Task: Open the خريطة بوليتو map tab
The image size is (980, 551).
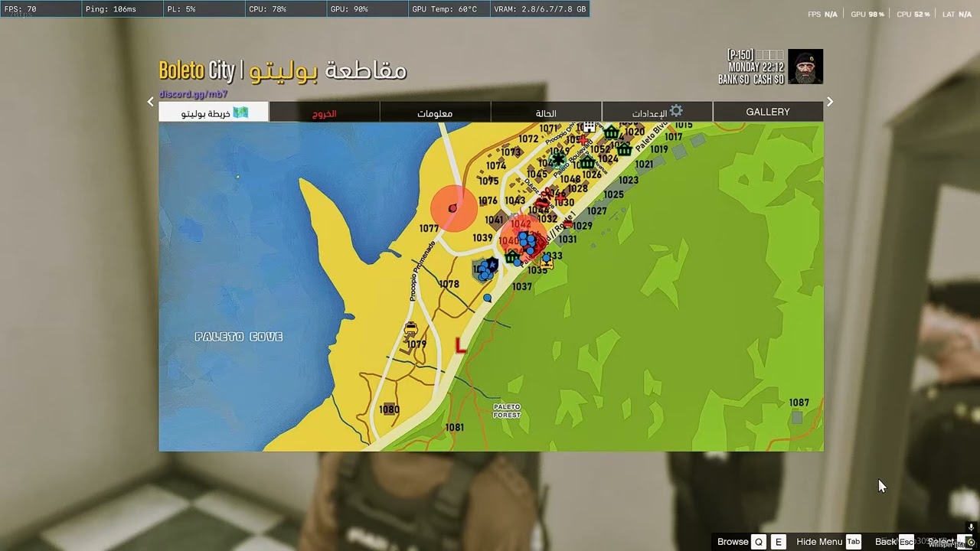Action: coord(214,112)
